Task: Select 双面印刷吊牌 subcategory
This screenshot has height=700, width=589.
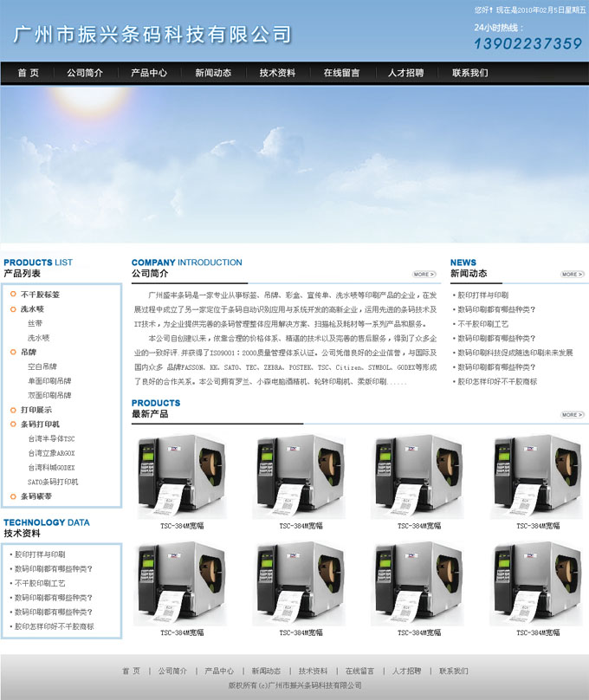Action: [49, 395]
